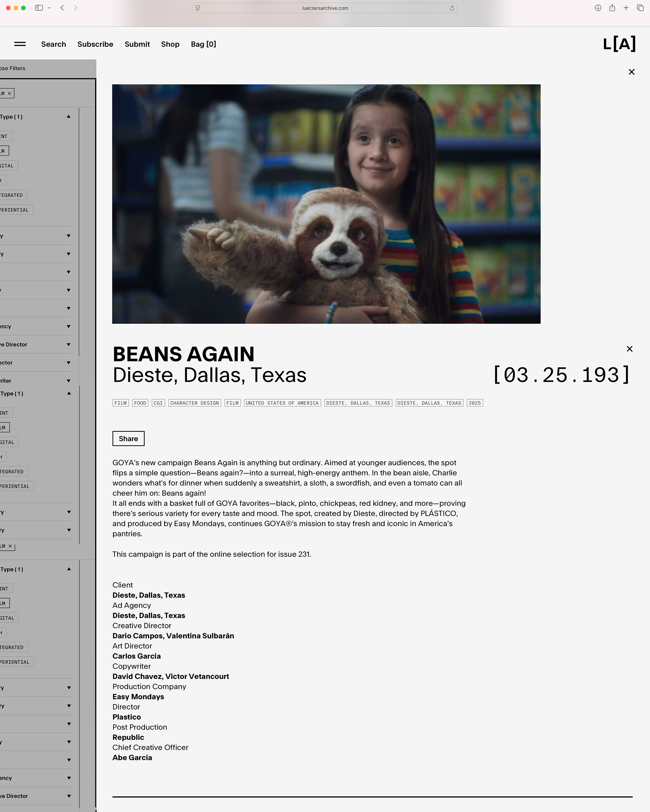Screen dimensions: 650x812
Task: Click the X beside the Beans Again title
Action: point(629,349)
